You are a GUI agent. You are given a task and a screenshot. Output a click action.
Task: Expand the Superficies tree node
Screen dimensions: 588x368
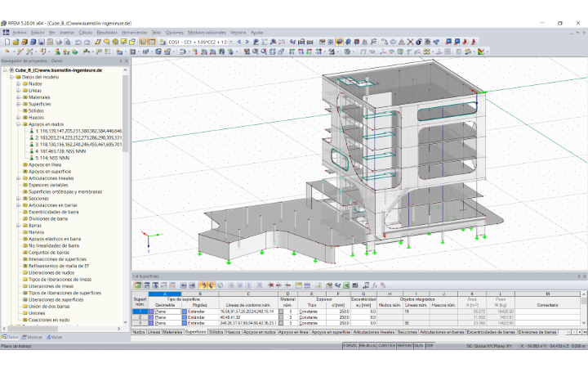[x=18, y=104]
